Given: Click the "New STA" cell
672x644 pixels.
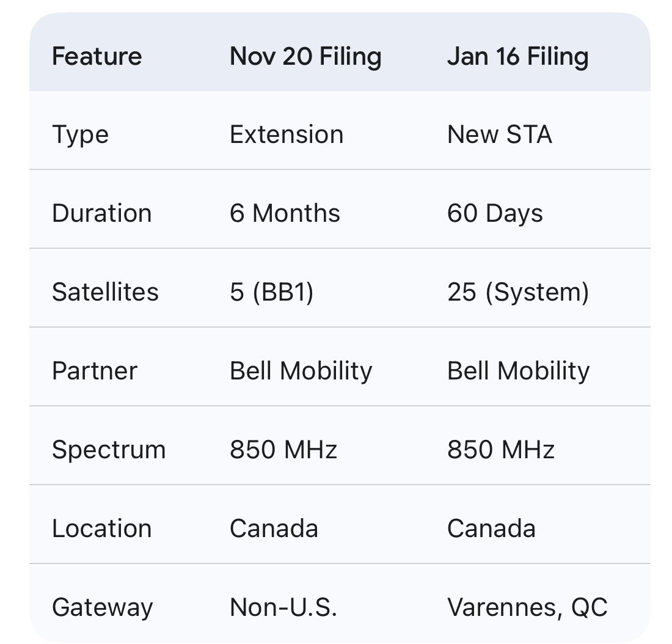Looking at the screenshot, I should tap(499, 134).
